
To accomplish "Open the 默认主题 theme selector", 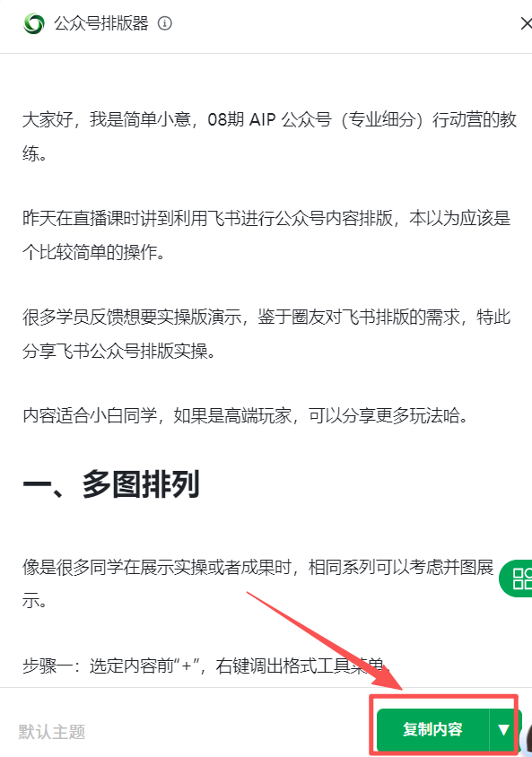I will coord(52,732).
